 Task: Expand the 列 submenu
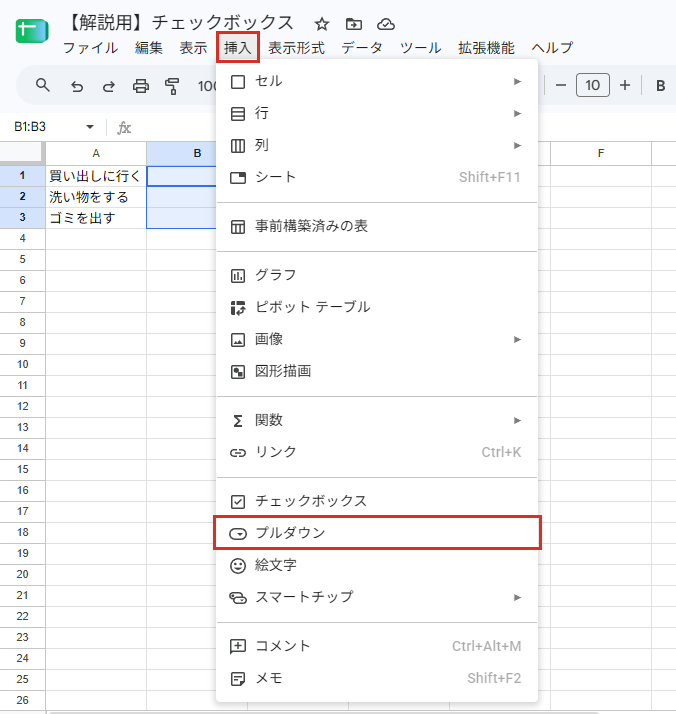tap(376, 145)
